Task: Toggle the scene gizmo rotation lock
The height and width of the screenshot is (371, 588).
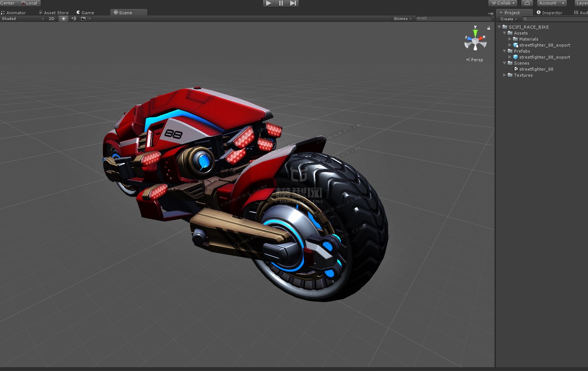Action: (x=488, y=28)
